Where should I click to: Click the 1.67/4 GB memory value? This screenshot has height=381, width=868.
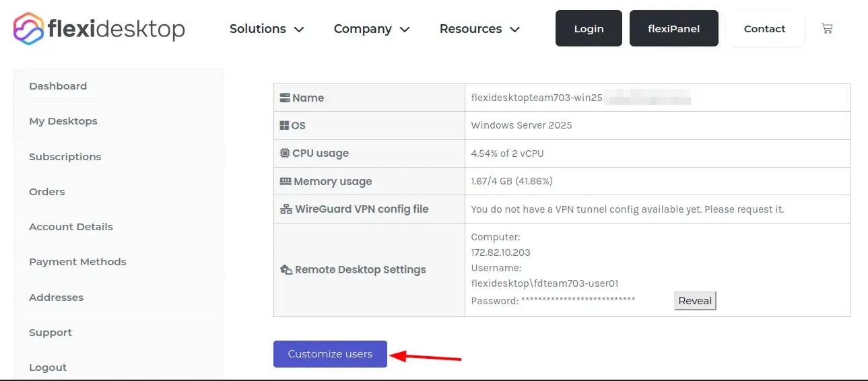click(x=512, y=181)
